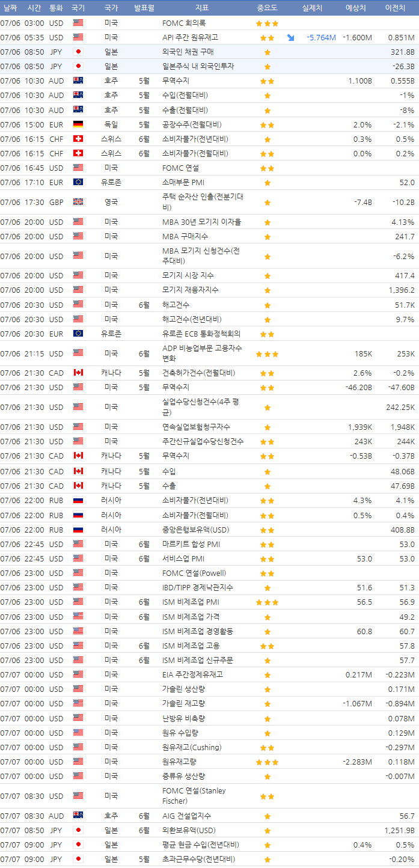
Task: Click the 시간 column header
Action: click(34, 8)
